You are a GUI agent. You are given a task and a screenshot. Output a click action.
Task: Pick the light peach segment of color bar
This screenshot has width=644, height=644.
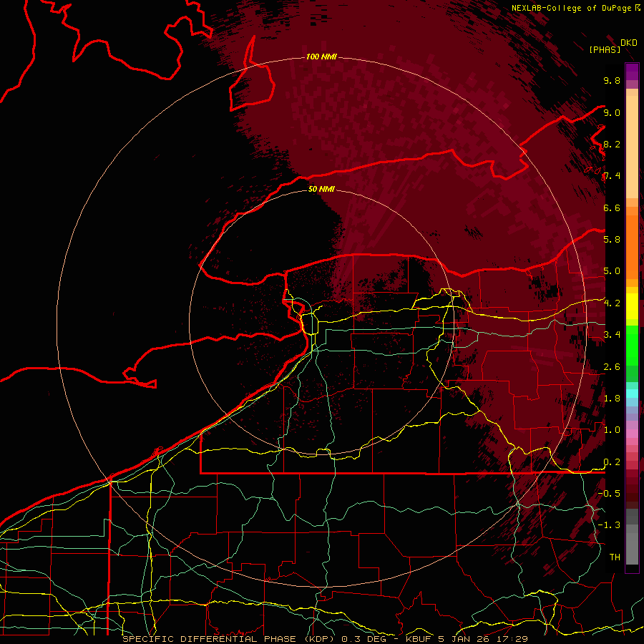pos(632,147)
